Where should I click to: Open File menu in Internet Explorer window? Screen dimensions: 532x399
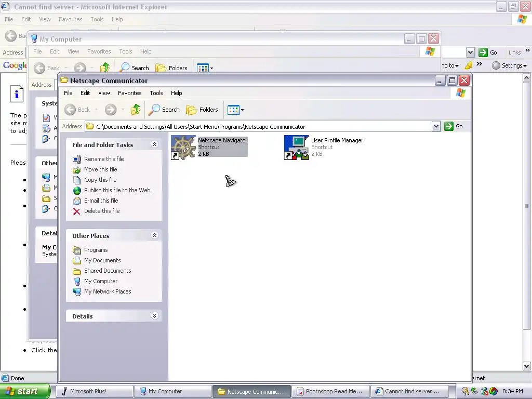tap(9, 19)
